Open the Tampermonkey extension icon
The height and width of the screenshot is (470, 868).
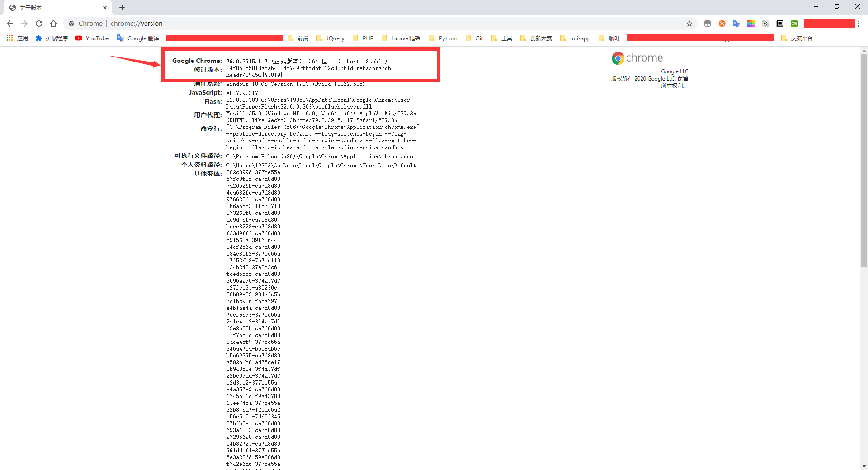(708, 24)
